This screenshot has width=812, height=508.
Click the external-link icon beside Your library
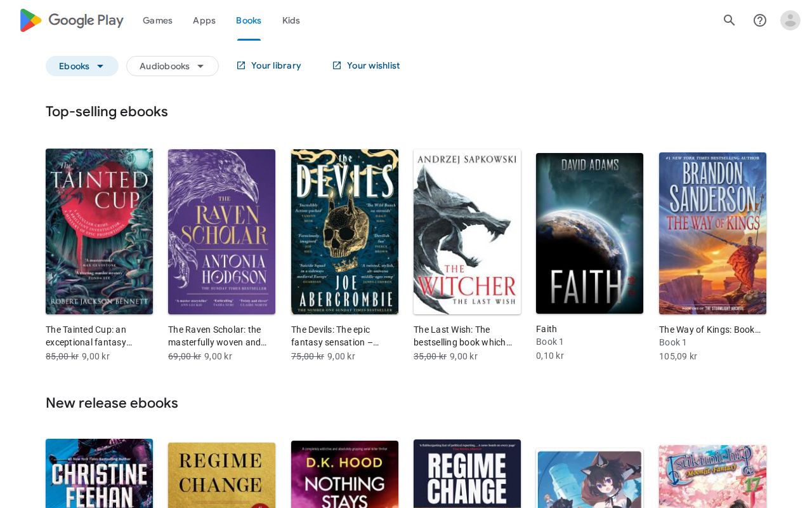coord(241,65)
